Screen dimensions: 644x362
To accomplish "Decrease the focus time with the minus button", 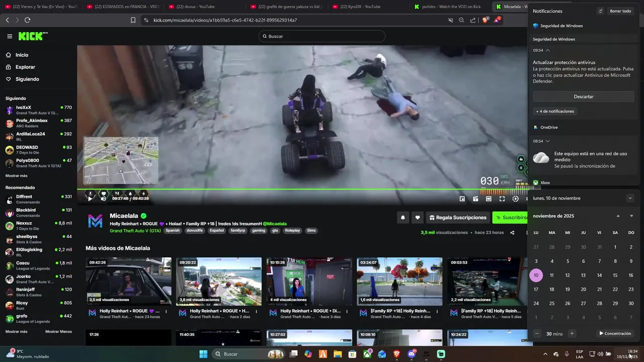I will pyautogui.click(x=537, y=333).
